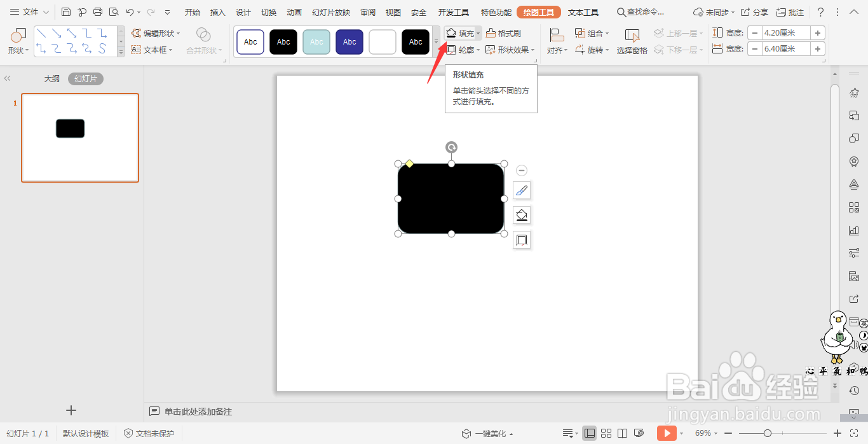Select the dark blue Abc shape style
868x444 pixels.
pyautogui.click(x=349, y=42)
